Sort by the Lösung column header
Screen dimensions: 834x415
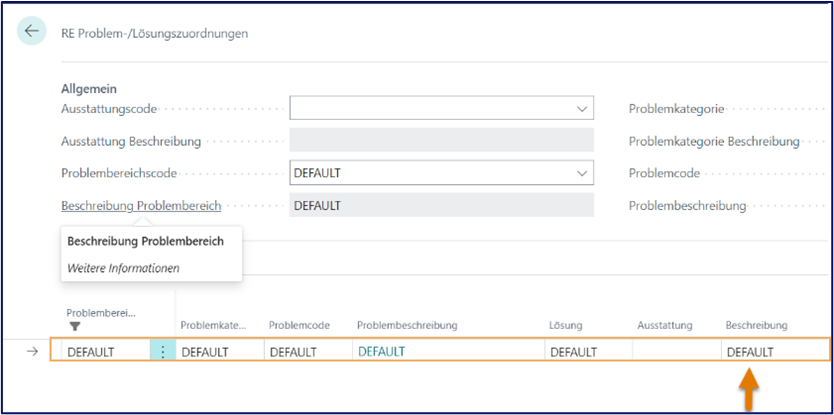click(x=566, y=326)
